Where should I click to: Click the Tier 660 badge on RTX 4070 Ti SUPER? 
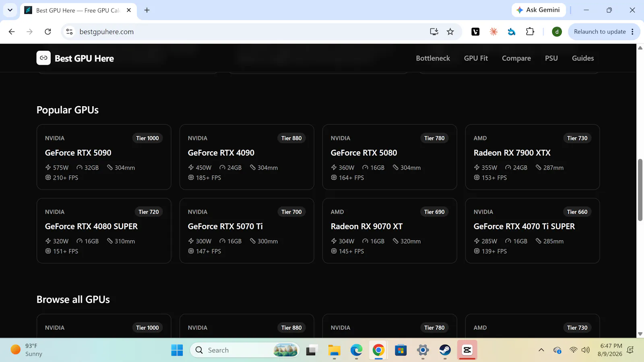[x=577, y=212]
